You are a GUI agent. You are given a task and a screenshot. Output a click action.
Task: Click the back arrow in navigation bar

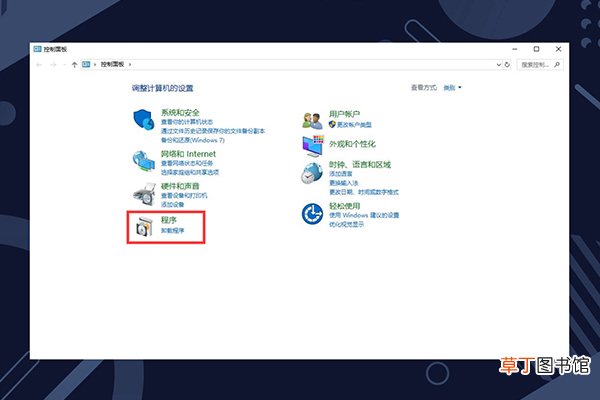39,65
